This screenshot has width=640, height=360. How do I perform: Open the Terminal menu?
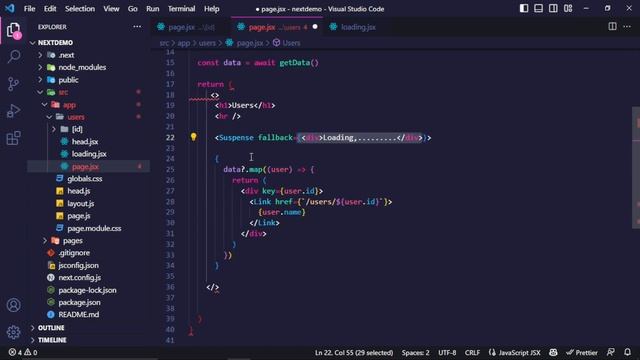181,9
